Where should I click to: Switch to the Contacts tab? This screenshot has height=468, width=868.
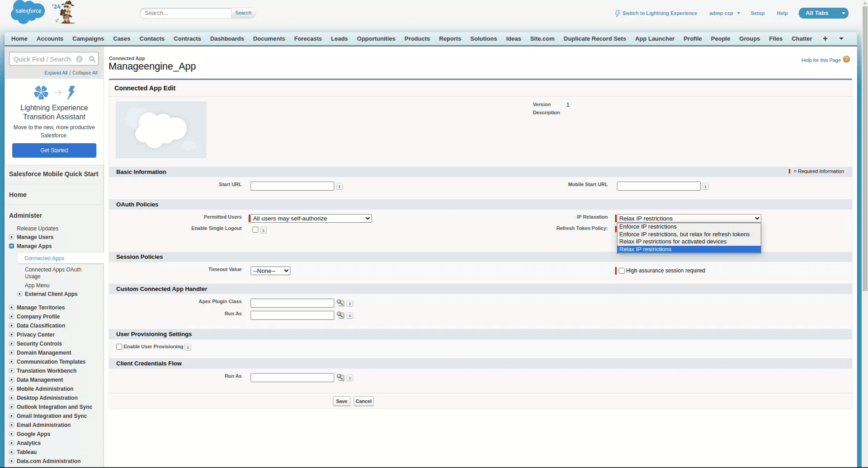point(152,38)
